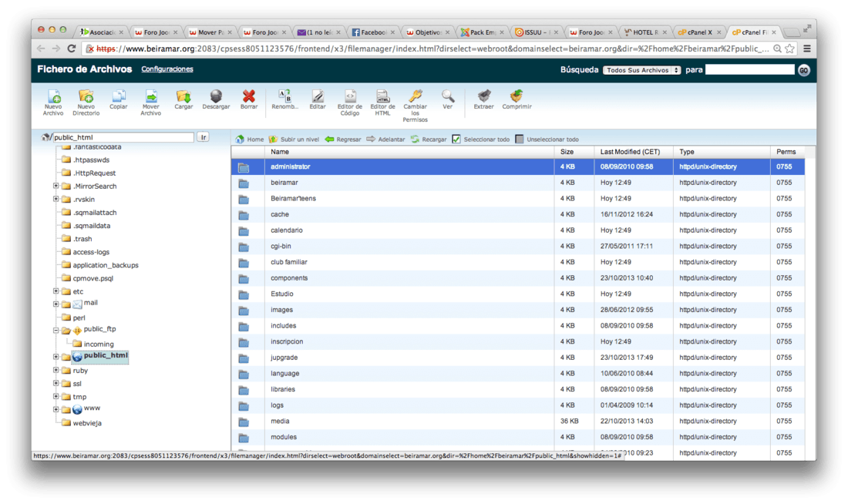Select the Beiramar'teens folder row
The image size is (848, 504).
click(x=518, y=199)
